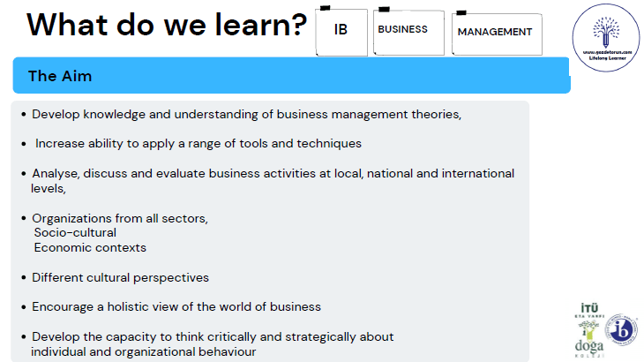
Task: Click the "think critically and strategically" bullet
Action: pyautogui.click(x=213, y=336)
